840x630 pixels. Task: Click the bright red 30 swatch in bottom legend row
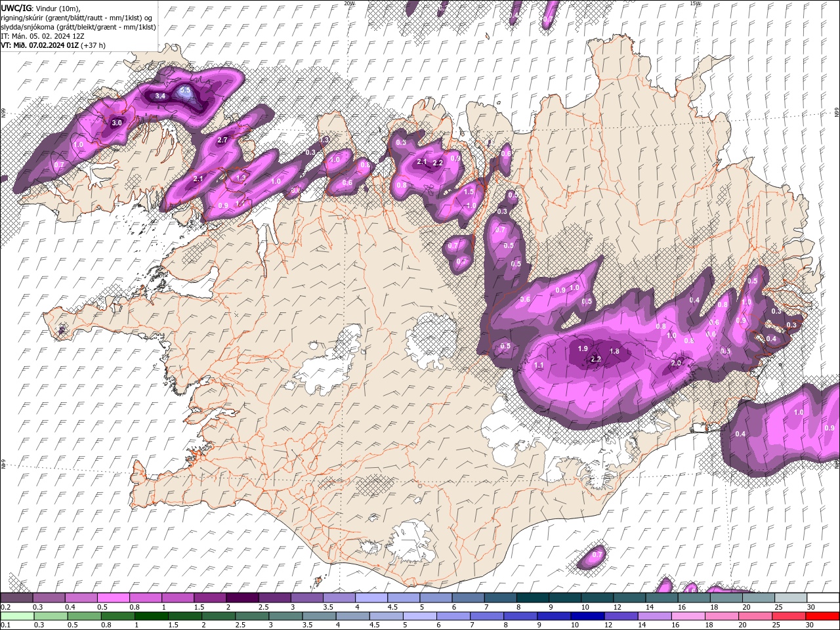822,616
